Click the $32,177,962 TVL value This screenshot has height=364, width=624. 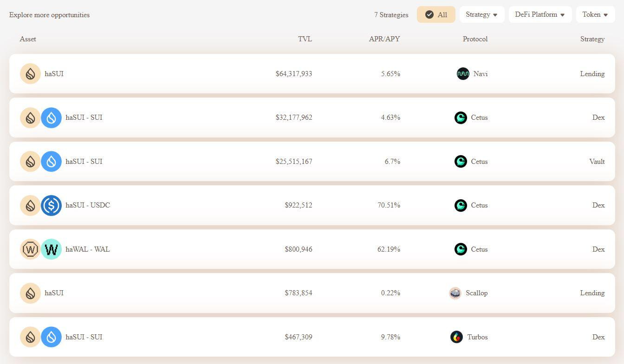pos(294,117)
